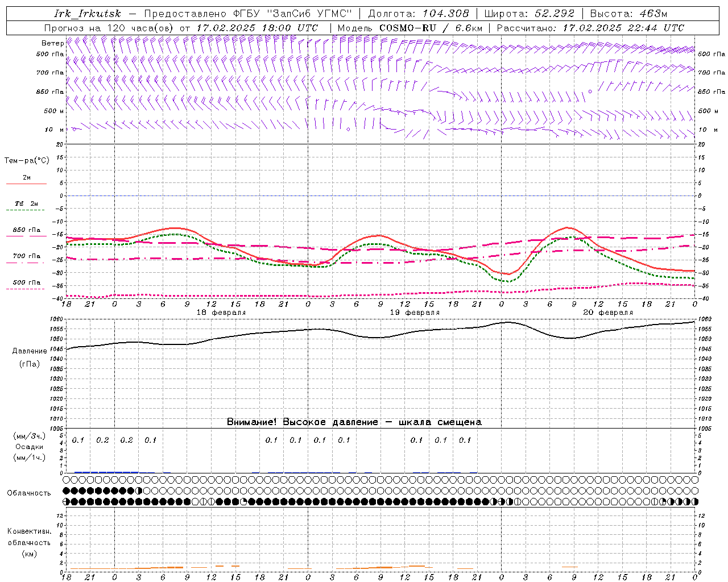Click 'Рассчитано: 17.02.2025 22:44 UTC' timestamp

[x=590, y=28]
